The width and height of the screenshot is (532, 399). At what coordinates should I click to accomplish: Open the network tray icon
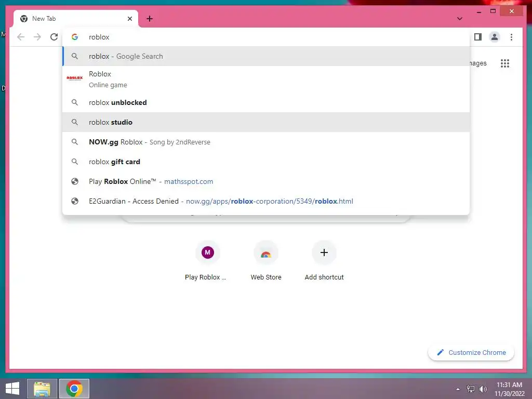tap(471, 389)
